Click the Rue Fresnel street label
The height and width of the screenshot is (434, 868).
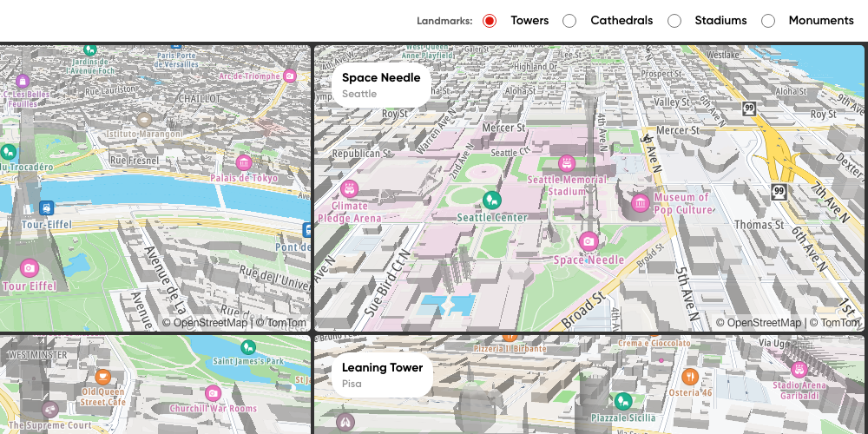(135, 161)
